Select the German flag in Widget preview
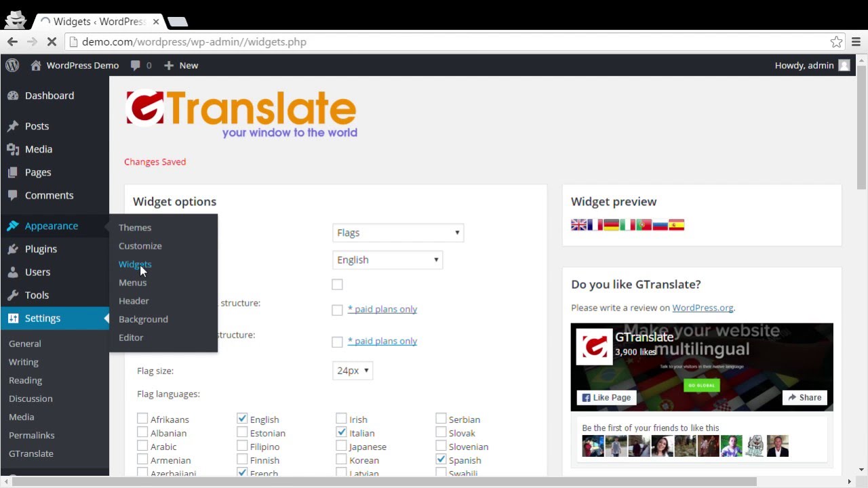This screenshot has width=868, height=488. coord(612,225)
